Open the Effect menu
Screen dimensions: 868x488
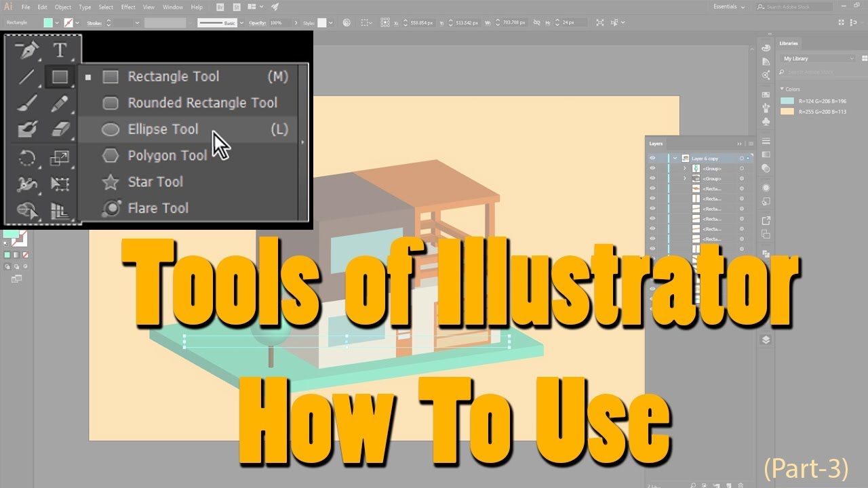click(x=128, y=7)
